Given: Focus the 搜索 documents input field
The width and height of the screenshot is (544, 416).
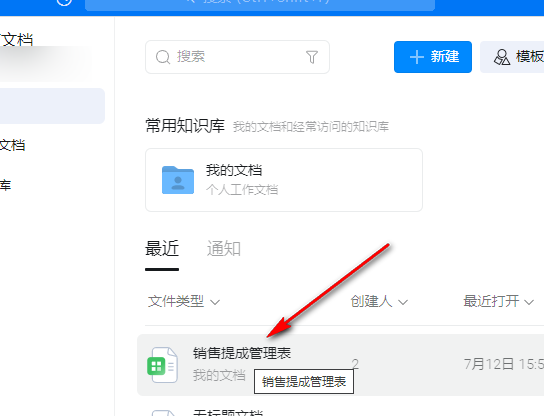Looking at the screenshot, I should pos(237,57).
